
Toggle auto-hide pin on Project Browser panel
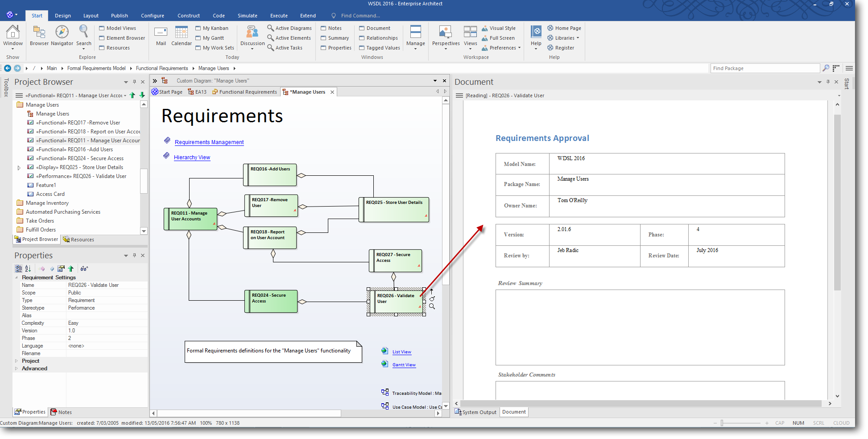coord(134,82)
